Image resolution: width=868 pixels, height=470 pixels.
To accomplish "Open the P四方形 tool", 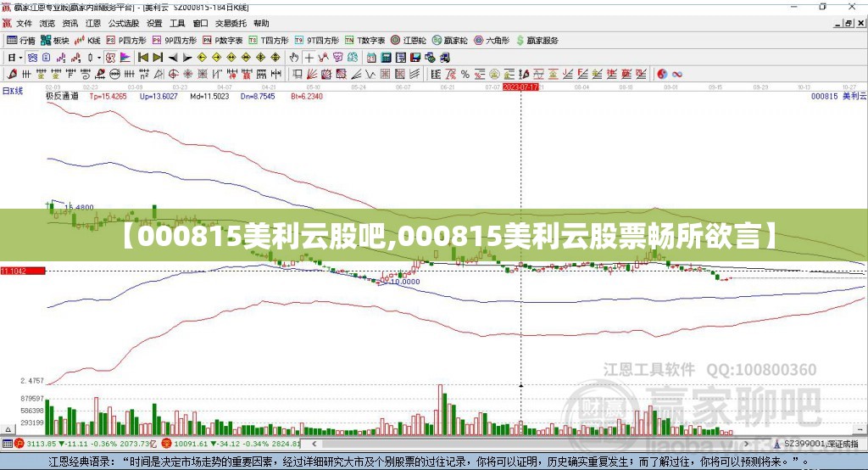I will [x=126, y=41].
